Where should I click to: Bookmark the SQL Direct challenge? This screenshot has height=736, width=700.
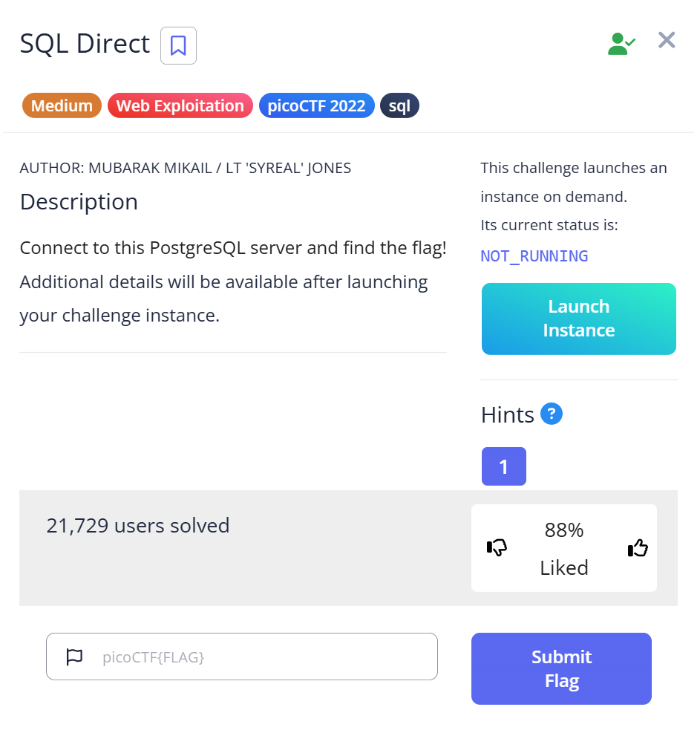pos(178,45)
